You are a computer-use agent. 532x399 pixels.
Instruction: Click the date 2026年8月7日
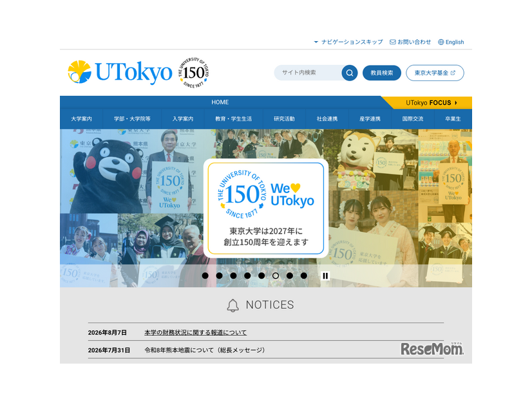point(107,333)
